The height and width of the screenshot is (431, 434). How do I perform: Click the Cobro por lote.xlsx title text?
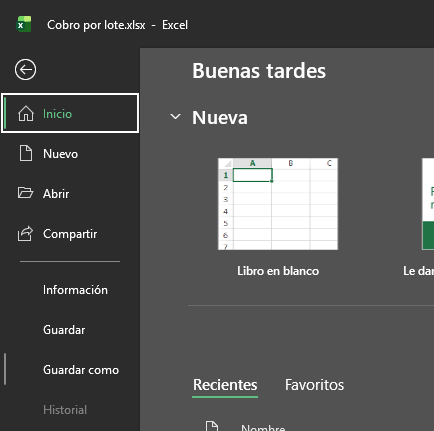tap(96, 25)
